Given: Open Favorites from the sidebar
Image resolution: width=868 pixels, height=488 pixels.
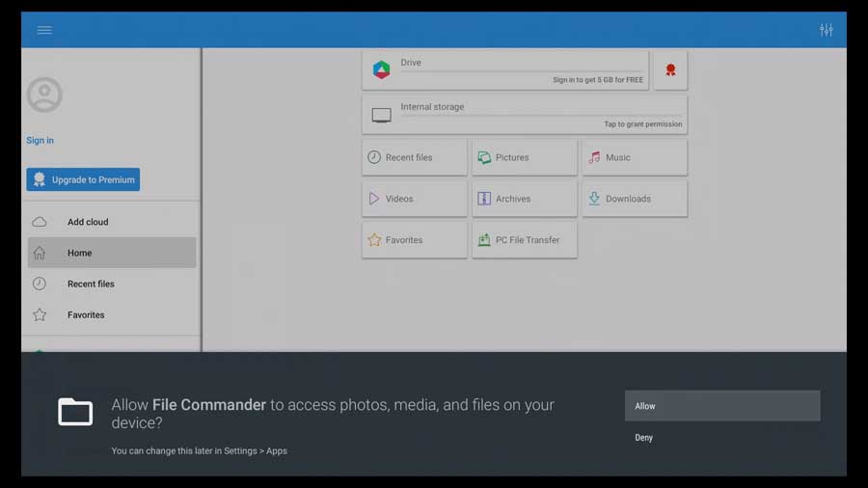Looking at the screenshot, I should tap(112, 314).
